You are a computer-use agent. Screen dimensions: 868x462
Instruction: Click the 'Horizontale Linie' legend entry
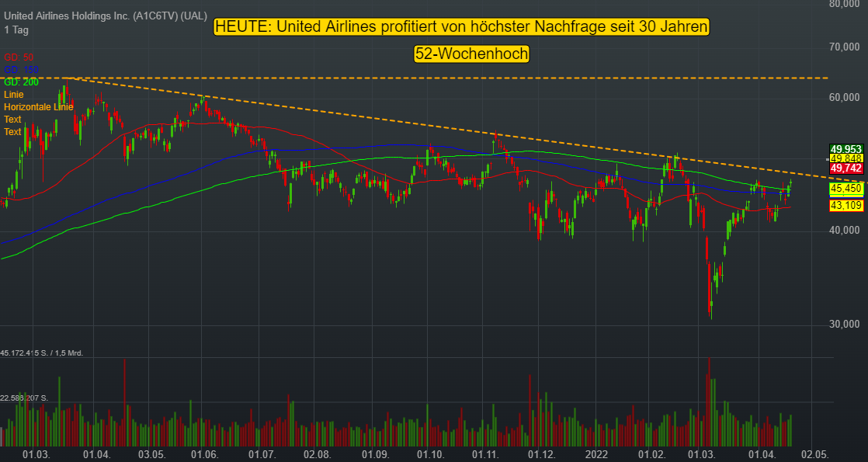(38, 107)
